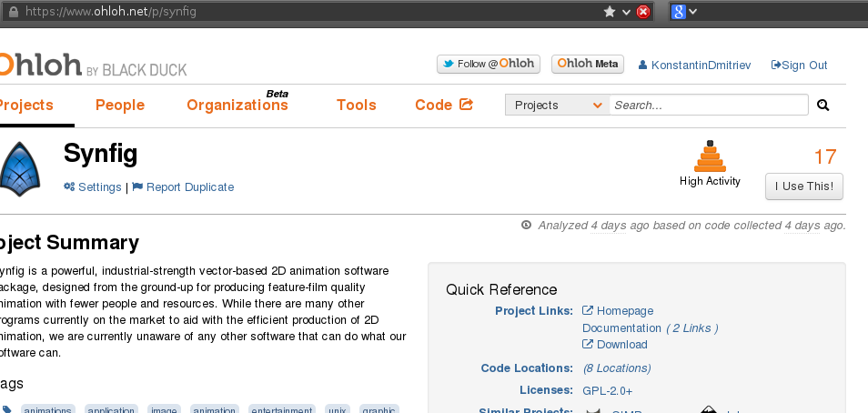The width and height of the screenshot is (868, 413).
Task: Click the Synfig blue project logo
Action: (x=19, y=169)
